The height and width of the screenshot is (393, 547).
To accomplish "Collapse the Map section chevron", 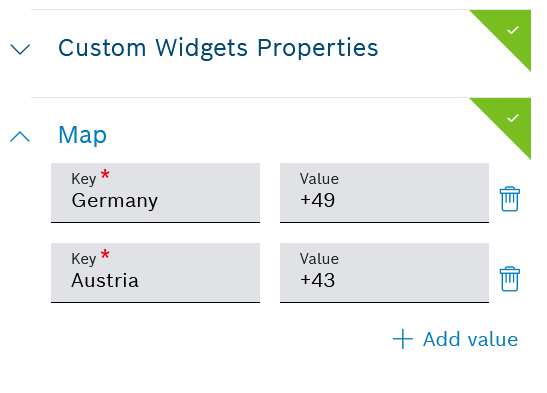I will (20, 136).
